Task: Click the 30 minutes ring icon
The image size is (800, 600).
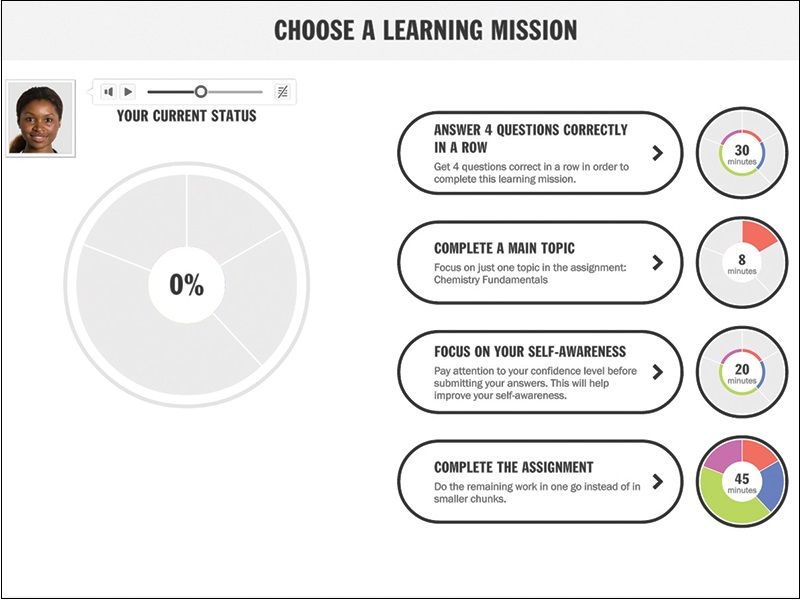Action: click(742, 152)
